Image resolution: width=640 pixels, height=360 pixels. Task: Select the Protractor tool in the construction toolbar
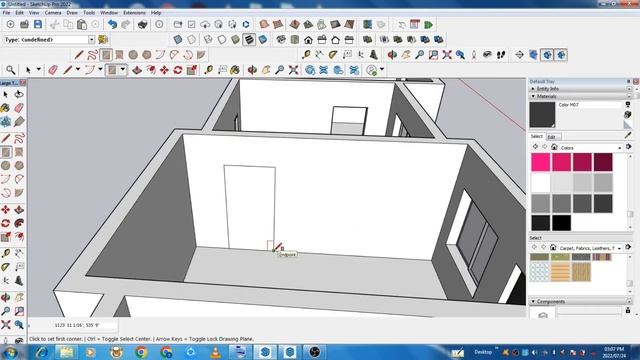(333, 55)
